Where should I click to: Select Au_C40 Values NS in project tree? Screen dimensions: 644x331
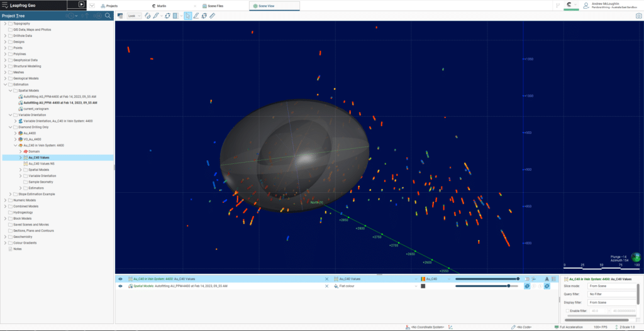pyautogui.click(x=42, y=163)
